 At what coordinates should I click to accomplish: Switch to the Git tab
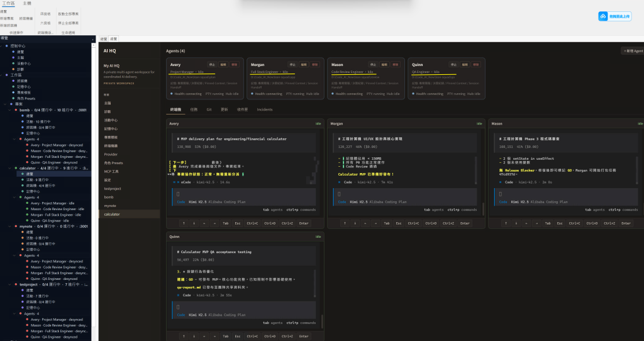point(209,109)
